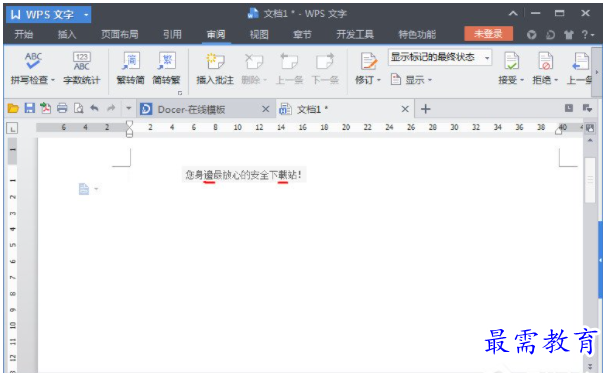606x373 pixels.
Task: Expand the 接受 dropdown arrow
Action: coord(522,80)
